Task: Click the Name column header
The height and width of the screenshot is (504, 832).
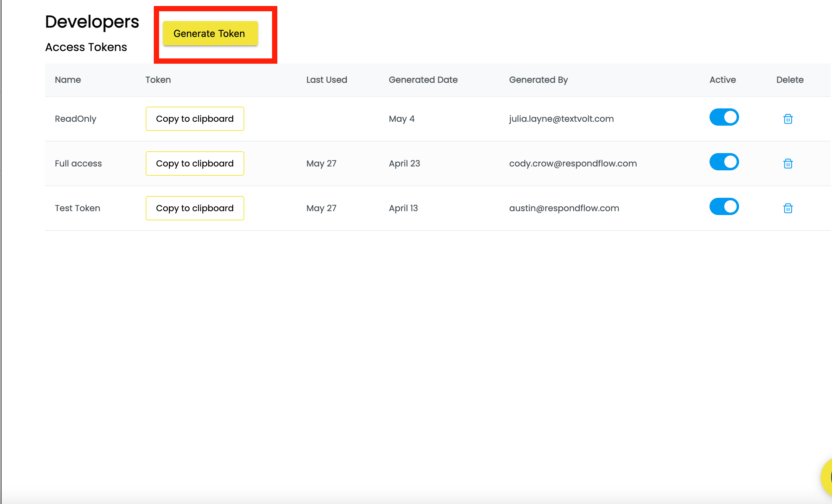Action: pos(68,80)
